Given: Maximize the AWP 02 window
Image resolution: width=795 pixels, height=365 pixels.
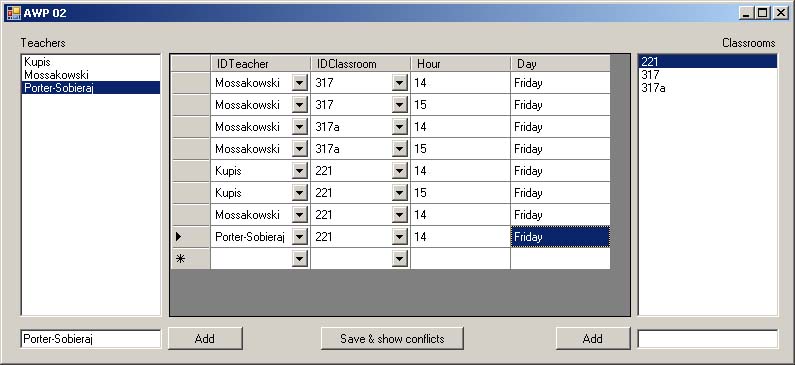Looking at the screenshot, I should point(762,13).
